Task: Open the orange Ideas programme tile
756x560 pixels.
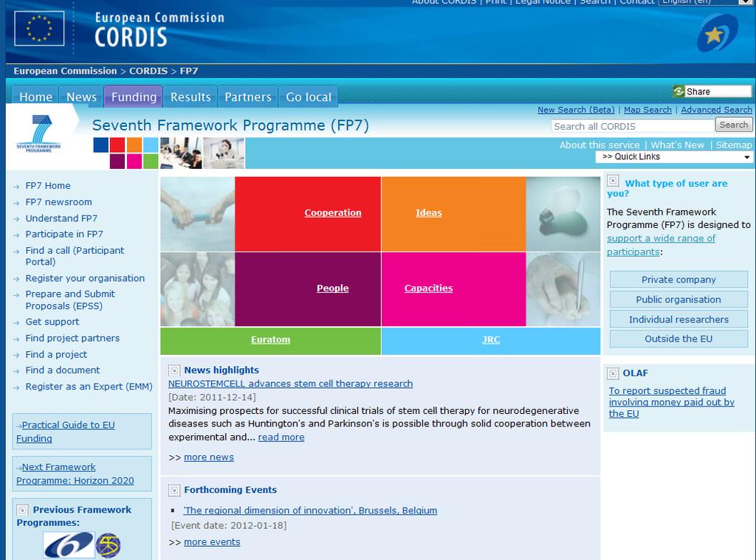Action: (454, 213)
